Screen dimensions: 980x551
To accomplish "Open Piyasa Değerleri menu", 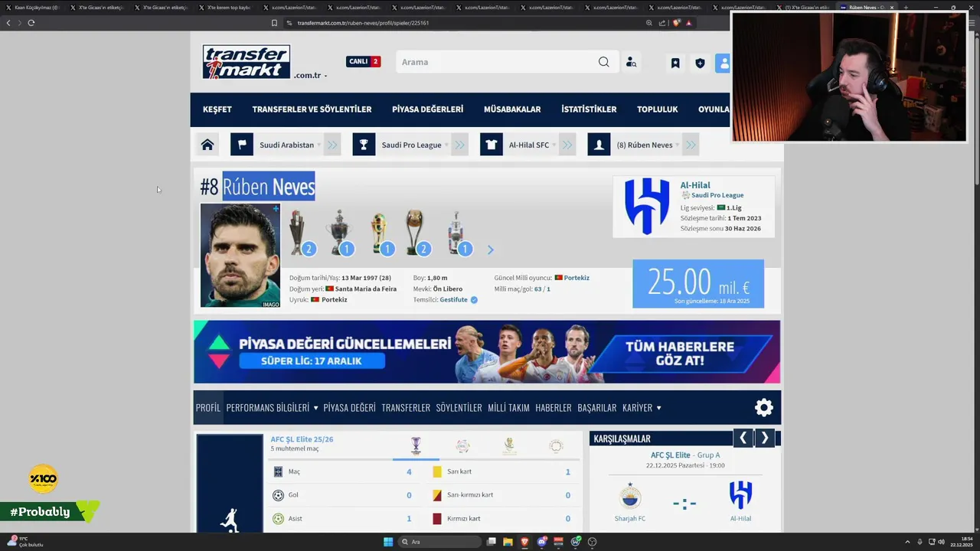I will point(427,109).
